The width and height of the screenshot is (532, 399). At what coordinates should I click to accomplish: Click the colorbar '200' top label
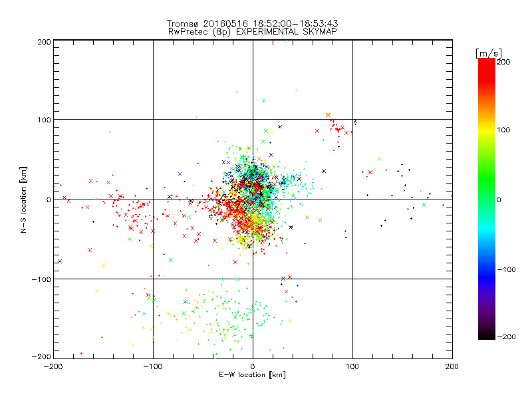pos(503,62)
